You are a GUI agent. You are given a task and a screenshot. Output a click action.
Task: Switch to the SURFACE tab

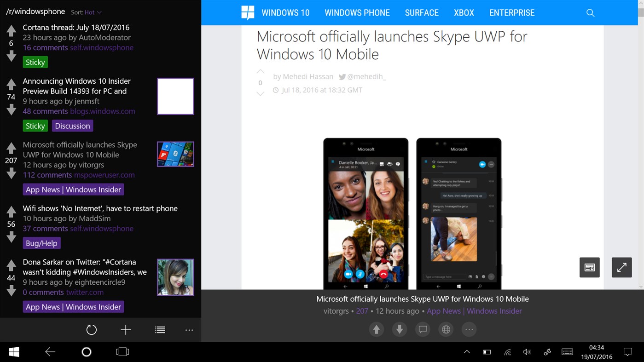pos(421,12)
